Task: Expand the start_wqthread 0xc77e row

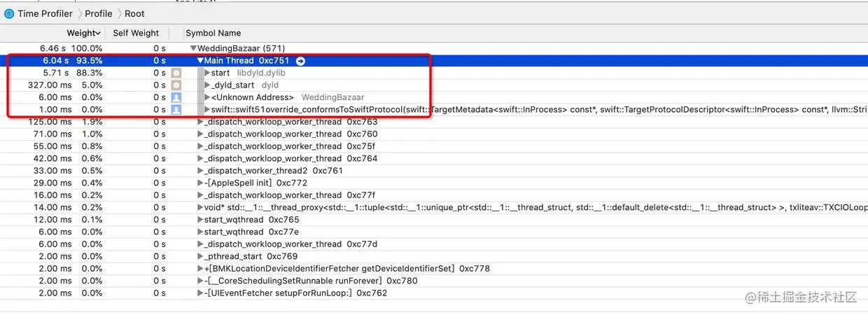Action: 201,232
